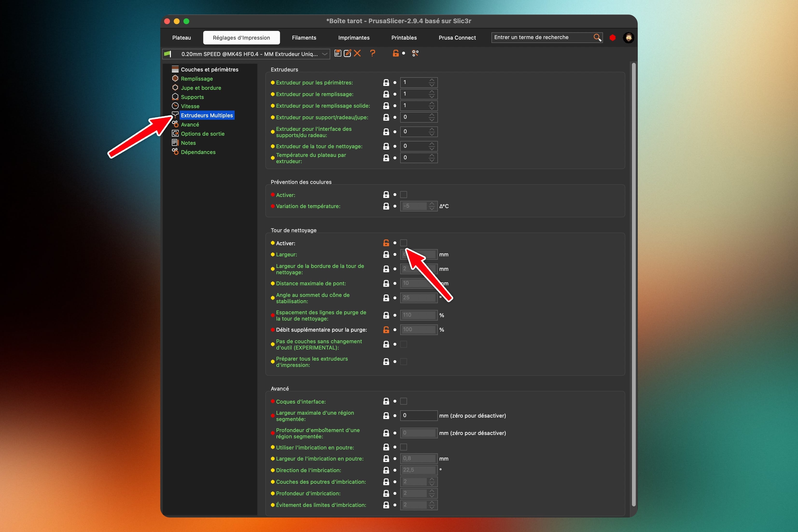Viewport: 798px width, 532px height.
Task: Increase Extrudeur pour les périmètres value
Action: tap(432, 80)
